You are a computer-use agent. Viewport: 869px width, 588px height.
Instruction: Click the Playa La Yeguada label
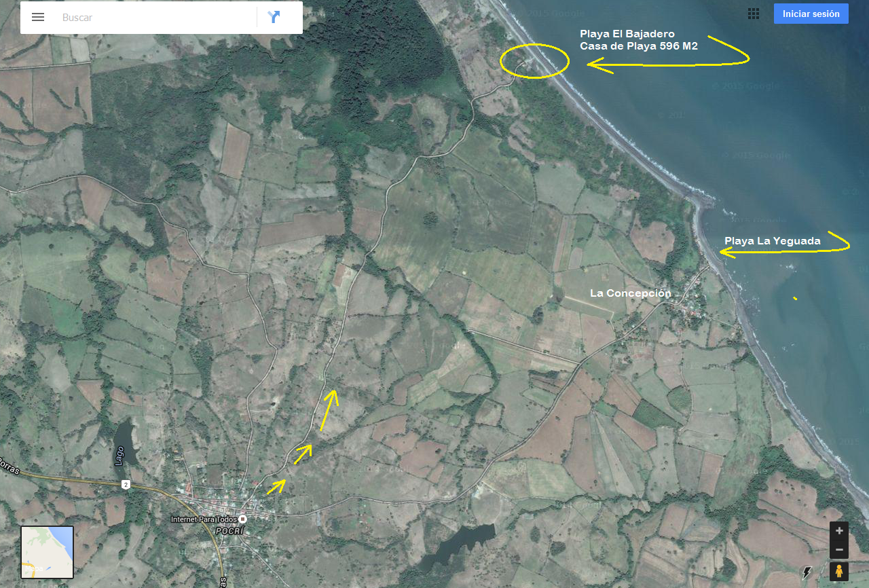(x=772, y=241)
